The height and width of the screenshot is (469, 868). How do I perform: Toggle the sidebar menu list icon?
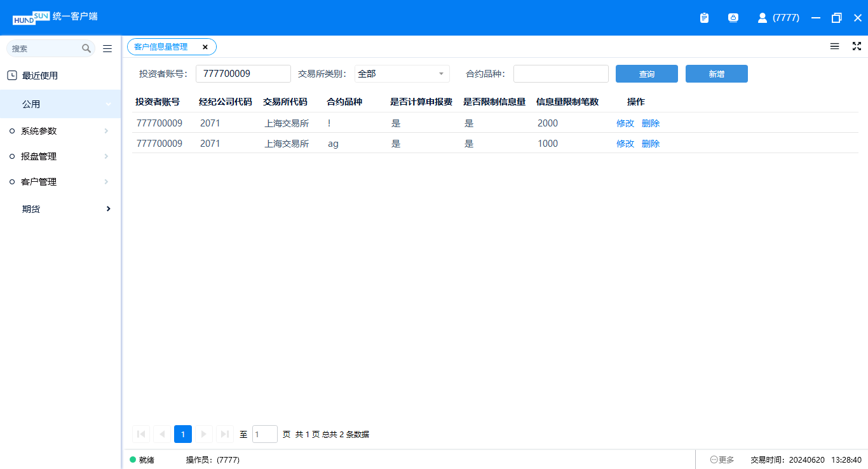(107, 48)
